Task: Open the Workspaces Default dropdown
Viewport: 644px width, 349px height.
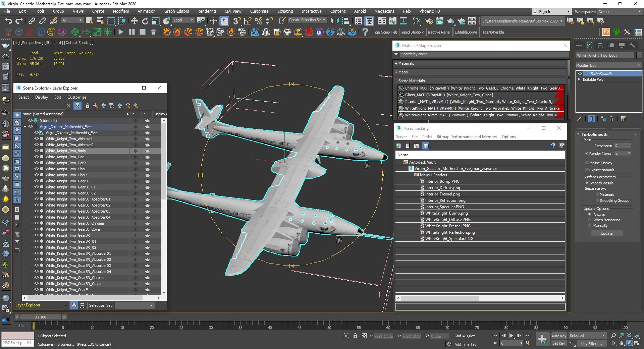Action: pyautogui.click(x=620, y=12)
